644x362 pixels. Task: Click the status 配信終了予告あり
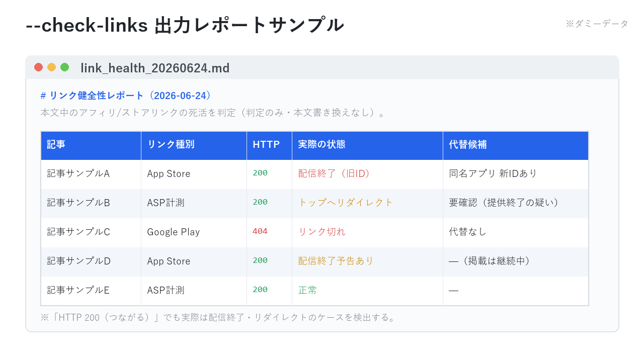pyautogui.click(x=336, y=261)
